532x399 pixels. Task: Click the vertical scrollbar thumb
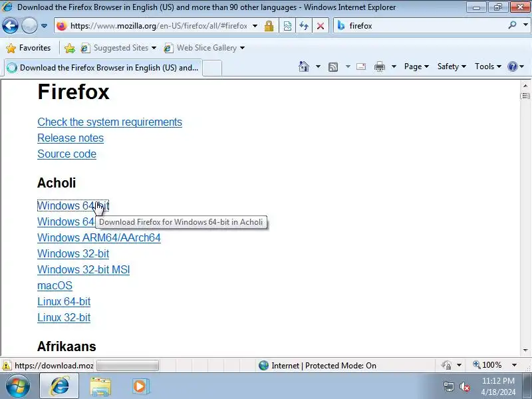pyautogui.click(x=525, y=96)
